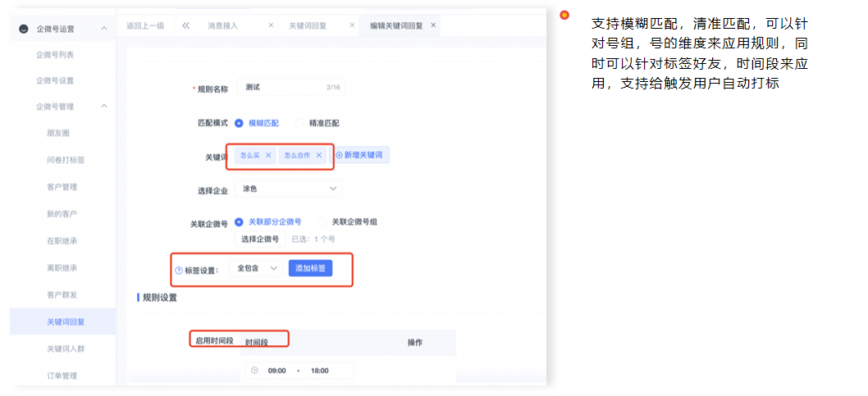Select the 关联部分企微号 radio button
868x396 pixels.
[x=239, y=222]
